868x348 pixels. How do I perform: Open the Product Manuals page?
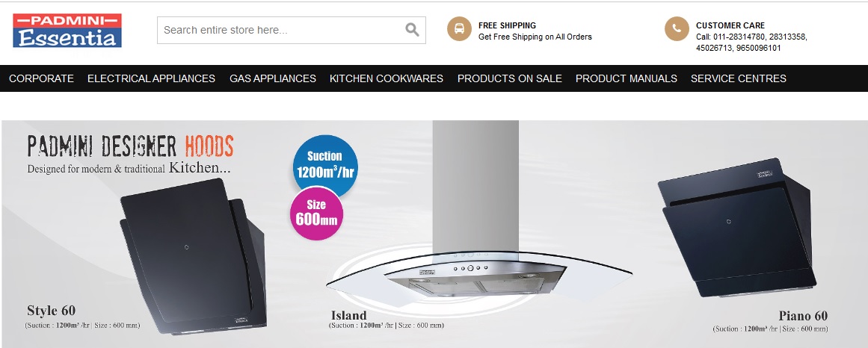pyautogui.click(x=626, y=78)
